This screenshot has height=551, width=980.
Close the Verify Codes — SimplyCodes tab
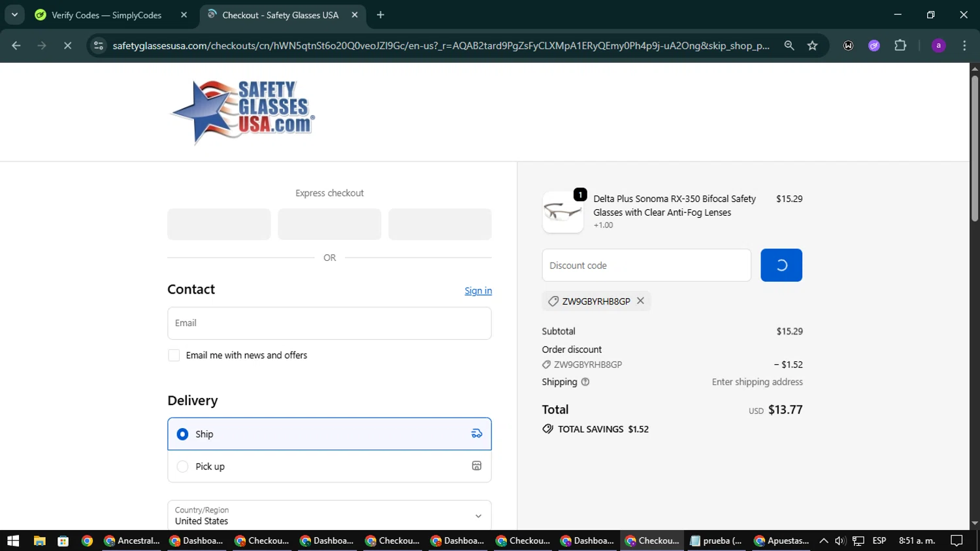pyautogui.click(x=184, y=15)
